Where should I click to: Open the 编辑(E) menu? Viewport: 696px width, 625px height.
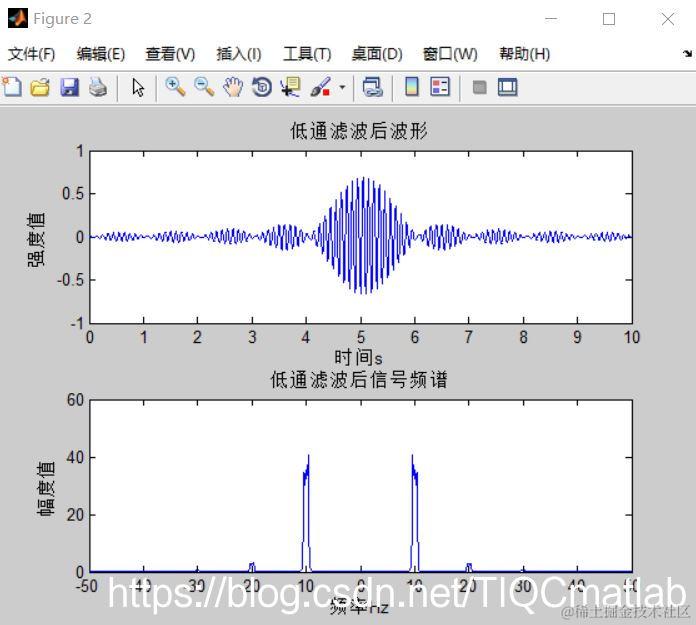(101, 54)
